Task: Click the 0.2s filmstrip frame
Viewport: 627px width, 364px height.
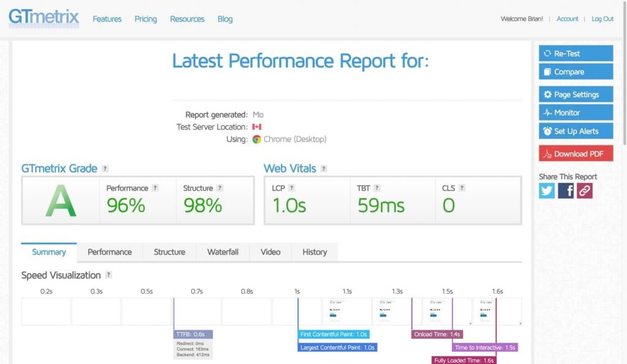Action: 46,311
